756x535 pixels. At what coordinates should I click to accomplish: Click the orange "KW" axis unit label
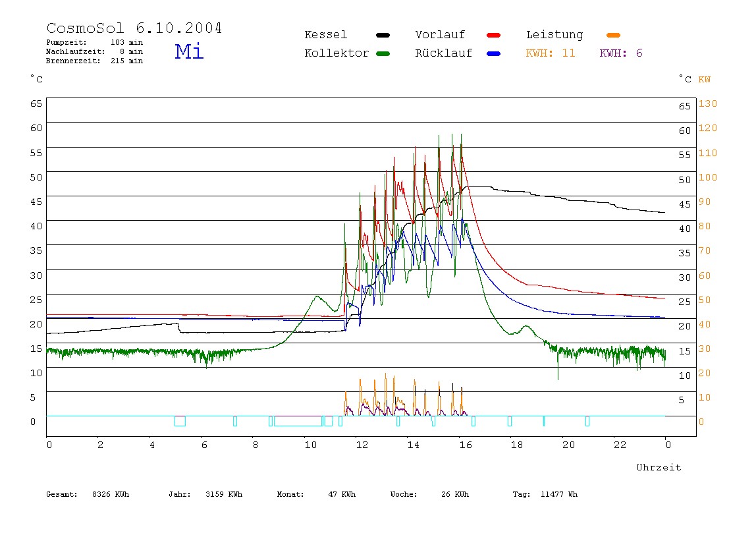(705, 80)
